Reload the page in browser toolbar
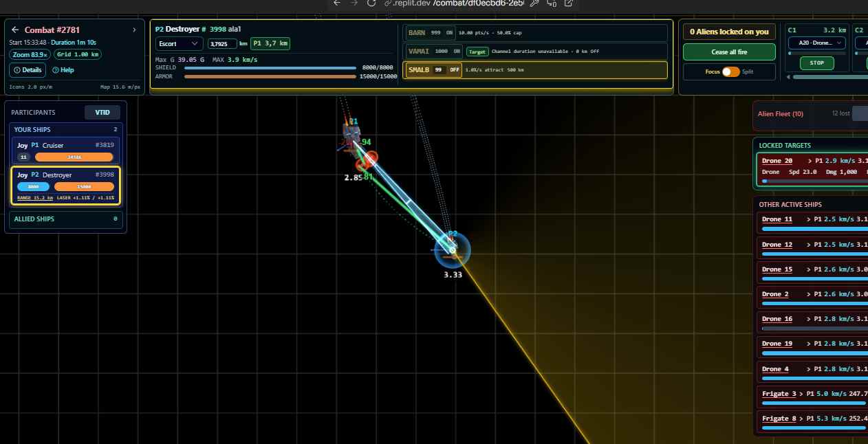 pos(371,3)
